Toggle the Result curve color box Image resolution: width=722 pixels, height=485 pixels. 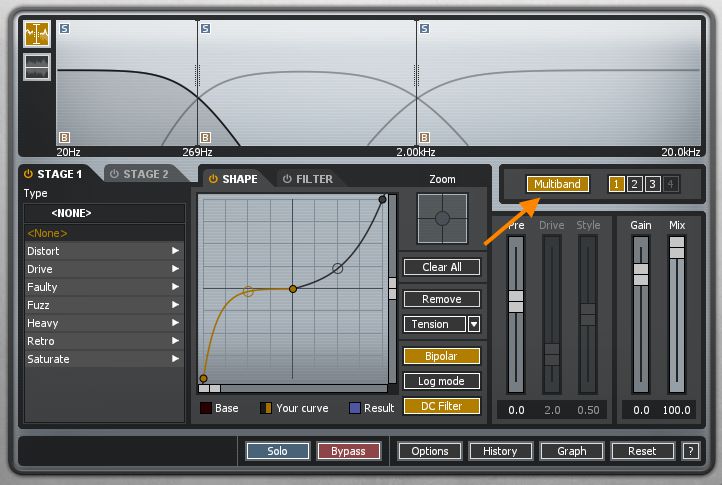[355, 408]
